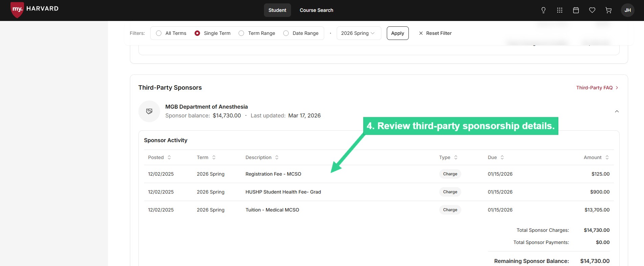The height and width of the screenshot is (266, 644).
Task: Click the $125.00 amount cell
Action: [600, 174]
